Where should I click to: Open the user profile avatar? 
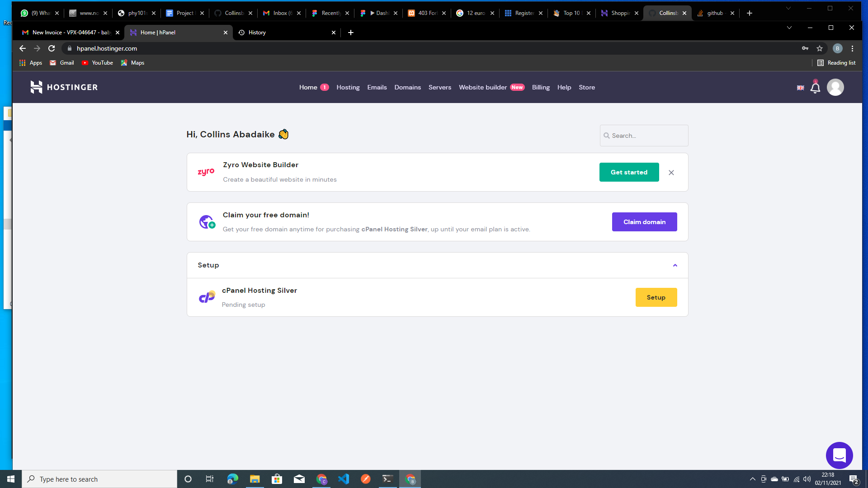835,87
